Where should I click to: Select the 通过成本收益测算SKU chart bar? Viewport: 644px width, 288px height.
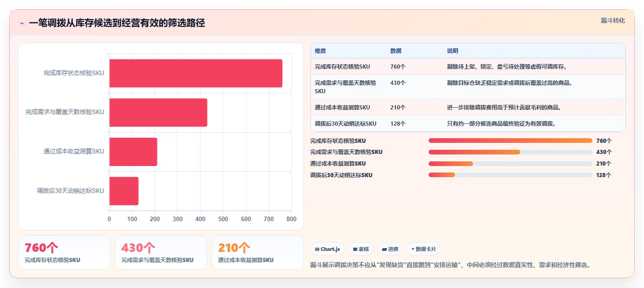[x=133, y=152]
